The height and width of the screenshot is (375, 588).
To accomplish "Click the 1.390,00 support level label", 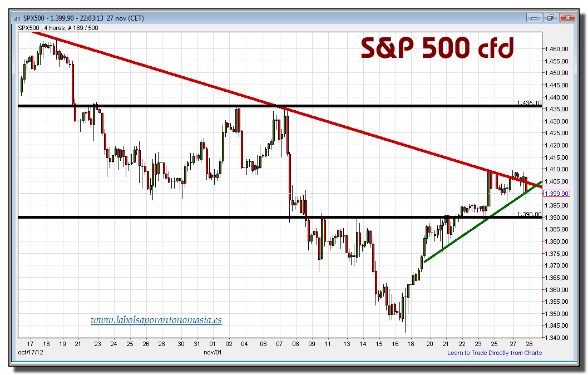I will [x=529, y=214].
